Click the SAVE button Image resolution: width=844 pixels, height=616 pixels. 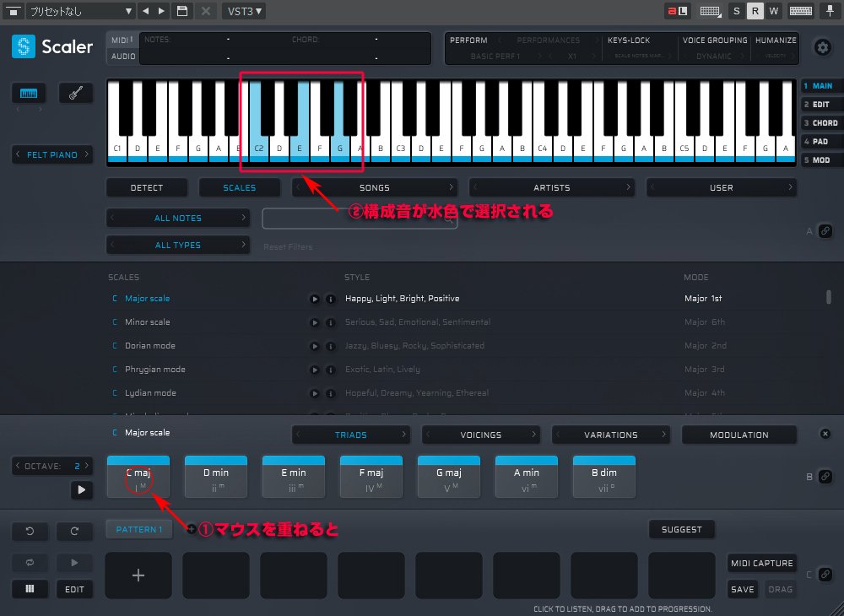(x=742, y=589)
